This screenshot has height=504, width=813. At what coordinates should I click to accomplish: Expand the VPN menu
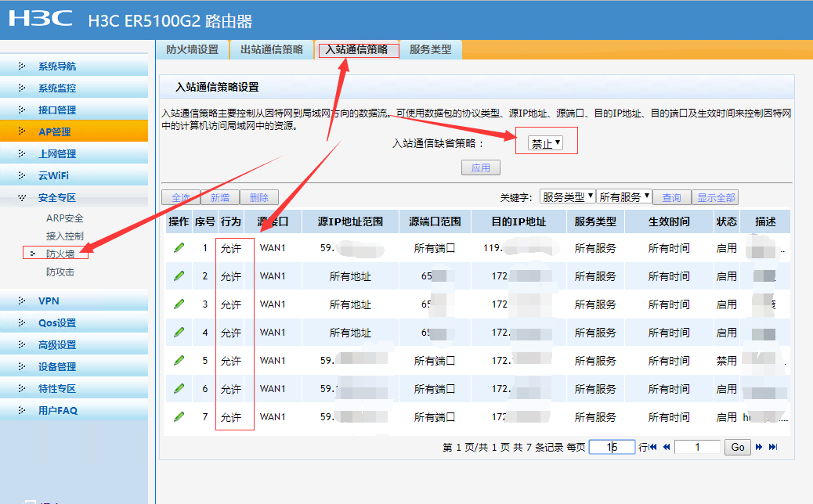[x=74, y=301]
